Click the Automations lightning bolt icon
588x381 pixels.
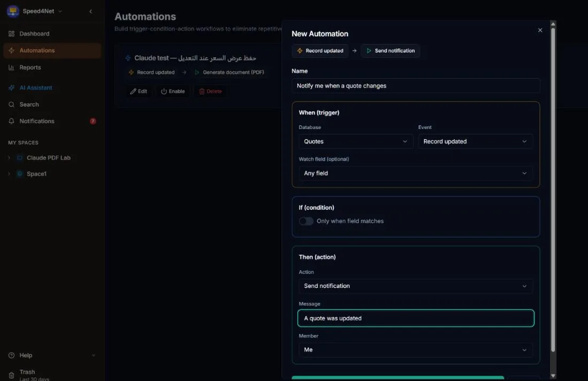pyautogui.click(x=12, y=50)
